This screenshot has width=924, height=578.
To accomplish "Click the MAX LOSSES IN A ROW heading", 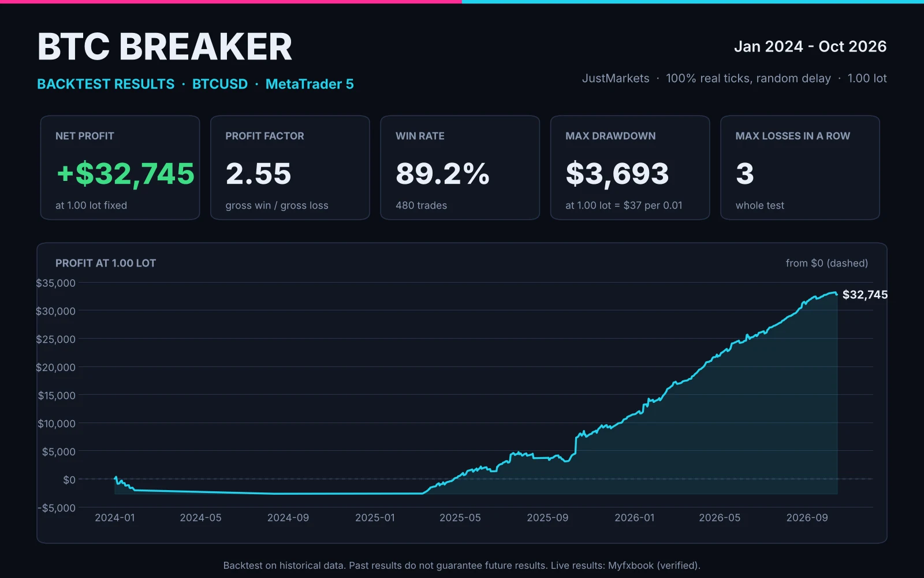I will pyautogui.click(x=793, y=136).
